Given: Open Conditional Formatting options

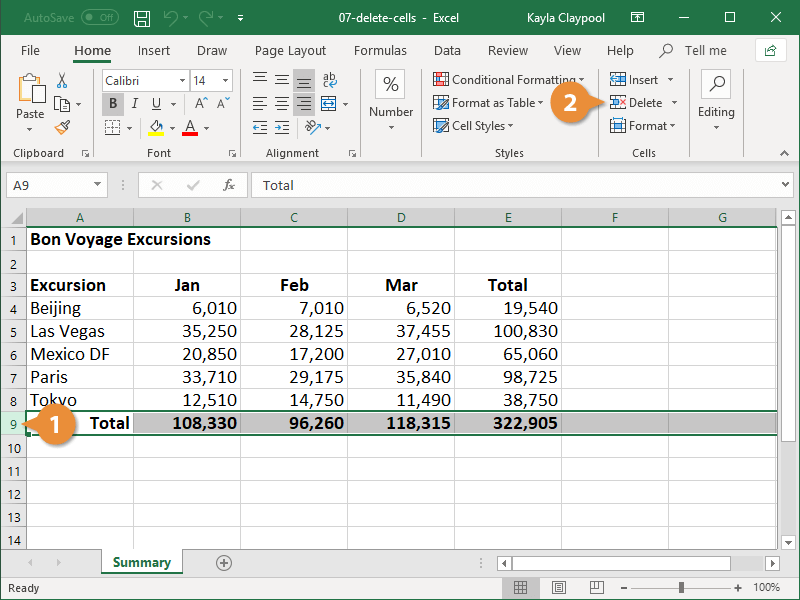Looking at the screenshot, I should (506, 78).
